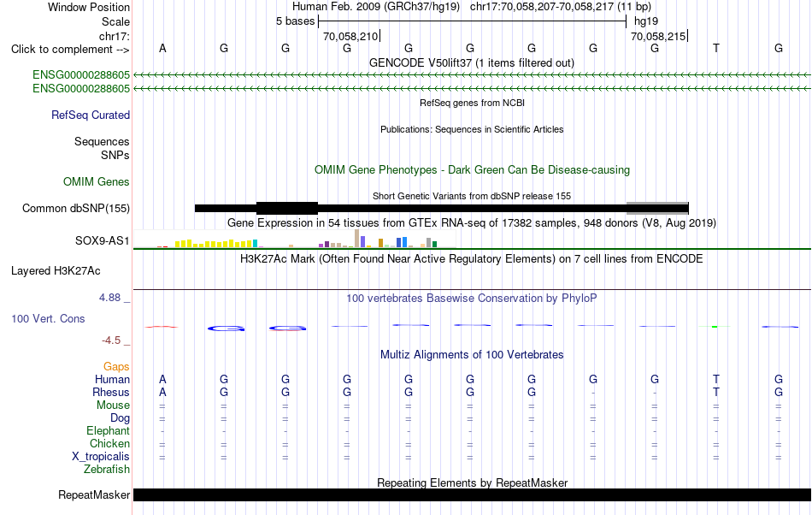Click the Gaps label in Multiz track
Viewport: 812px width, 515px height.
tap(116, 367)
